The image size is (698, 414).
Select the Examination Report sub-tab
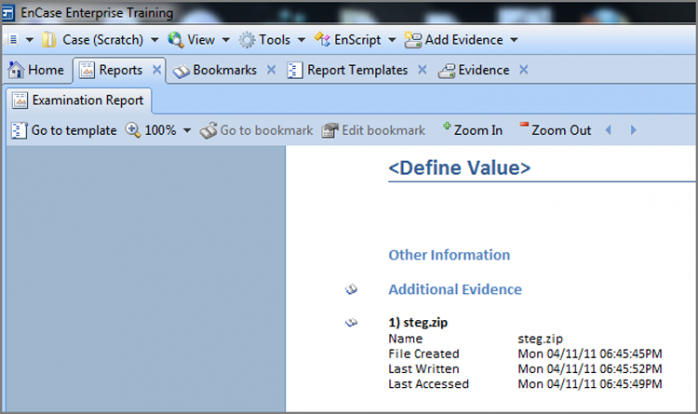[88, 100]
